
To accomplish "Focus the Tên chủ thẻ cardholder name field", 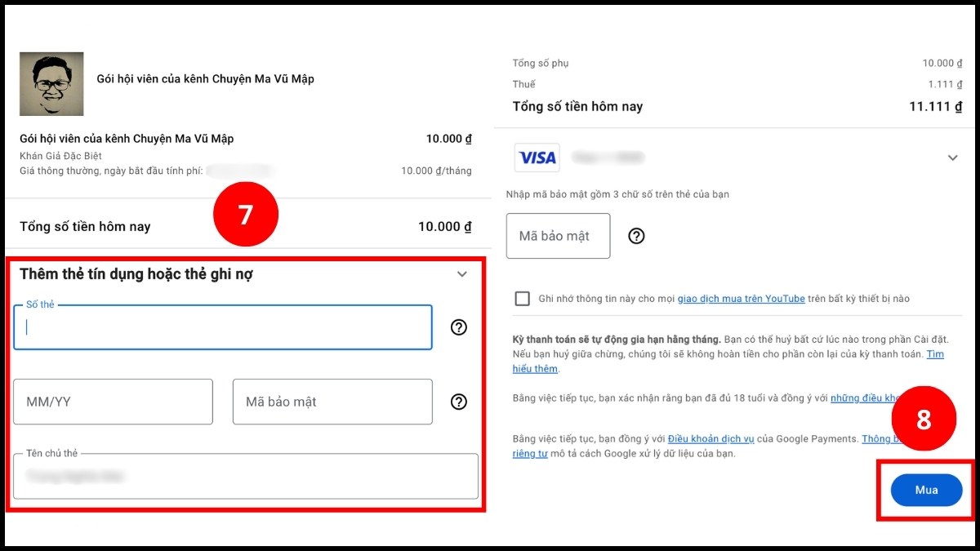I will coord(245,476).
